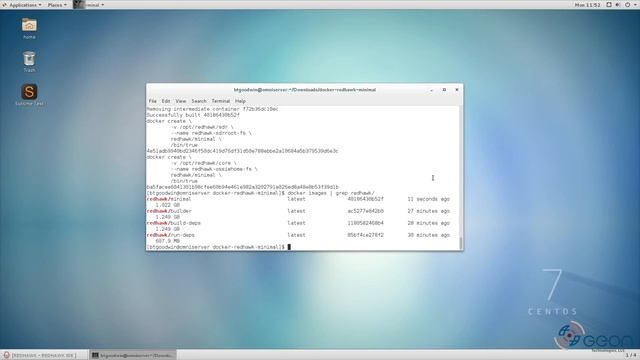Click the network status icon in top panel

click(609, 5)
